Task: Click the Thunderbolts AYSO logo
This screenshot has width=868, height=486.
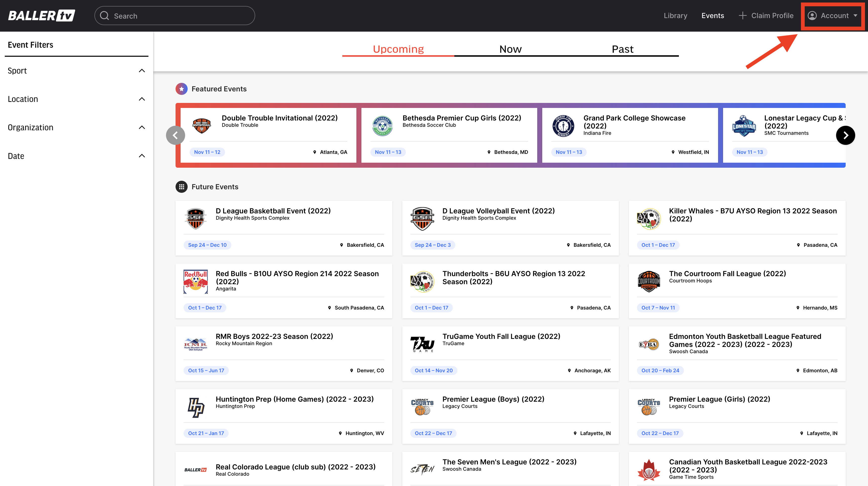Action: click(422, 282)
